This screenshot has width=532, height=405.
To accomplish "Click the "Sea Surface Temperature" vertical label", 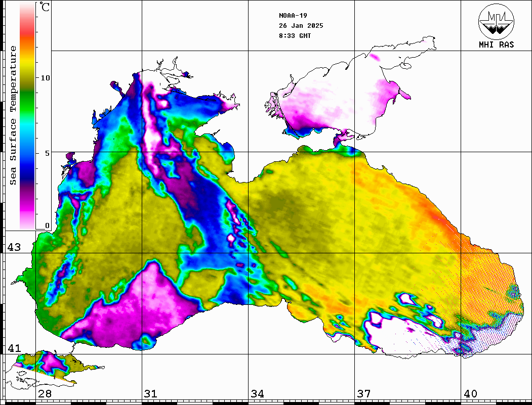I will (x=13, y=115).
